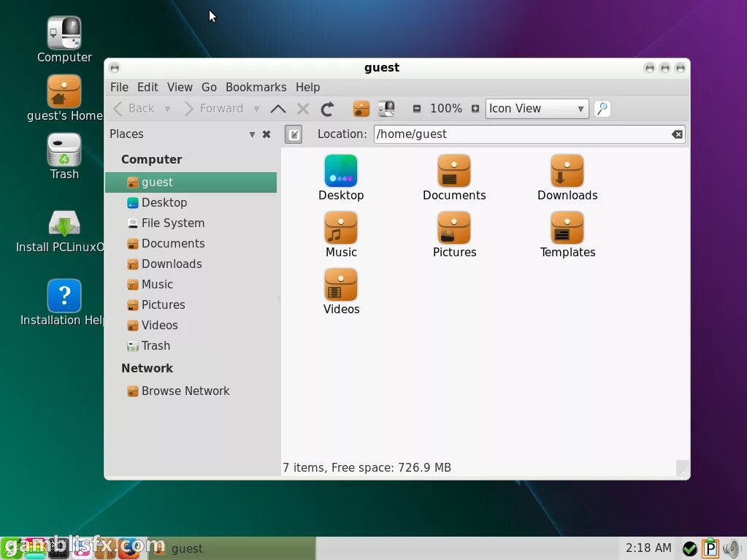Go up one directory level
This screenshot has width=747, height=560.
[x=277, y=108]
